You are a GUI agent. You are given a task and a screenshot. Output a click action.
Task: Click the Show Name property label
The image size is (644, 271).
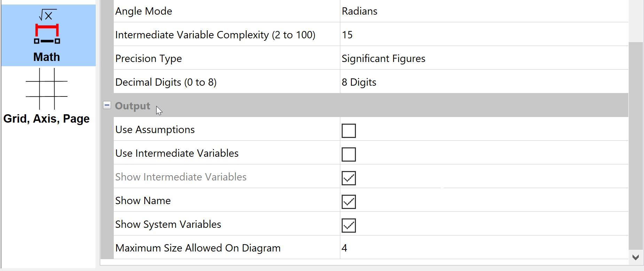[143, 201]
